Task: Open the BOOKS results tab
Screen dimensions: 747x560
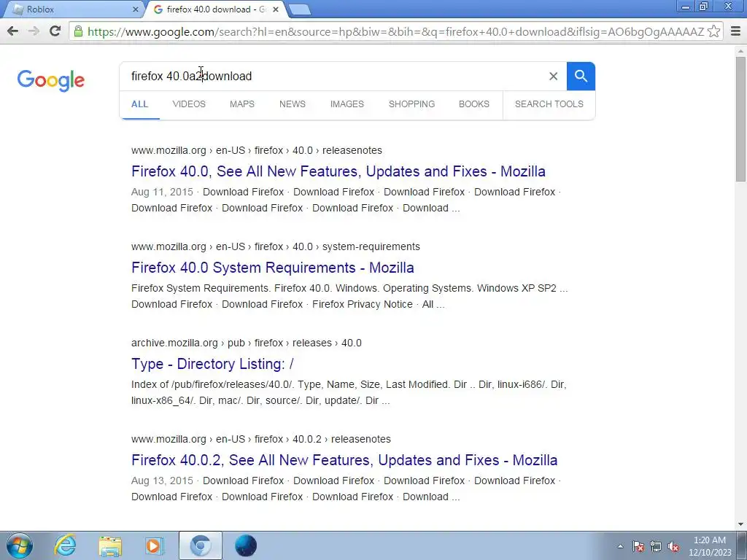Action: [474, 104]
